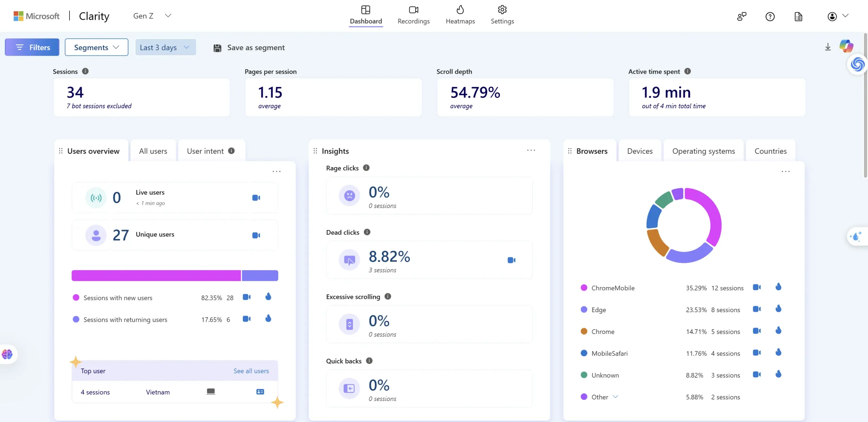
Task: Click the top user Vietnam session row
Action: click(x=174, y=392)
